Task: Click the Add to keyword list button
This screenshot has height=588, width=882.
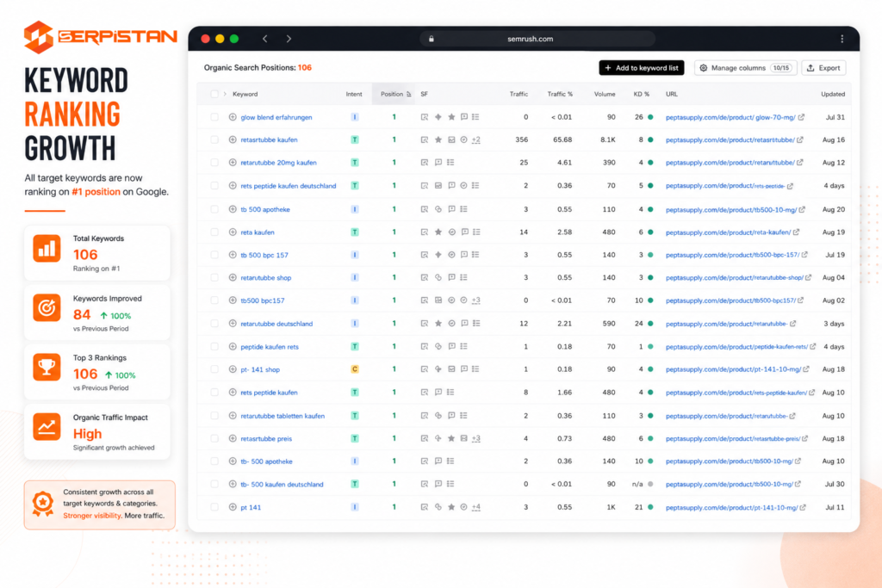Action: coord(641,67)
